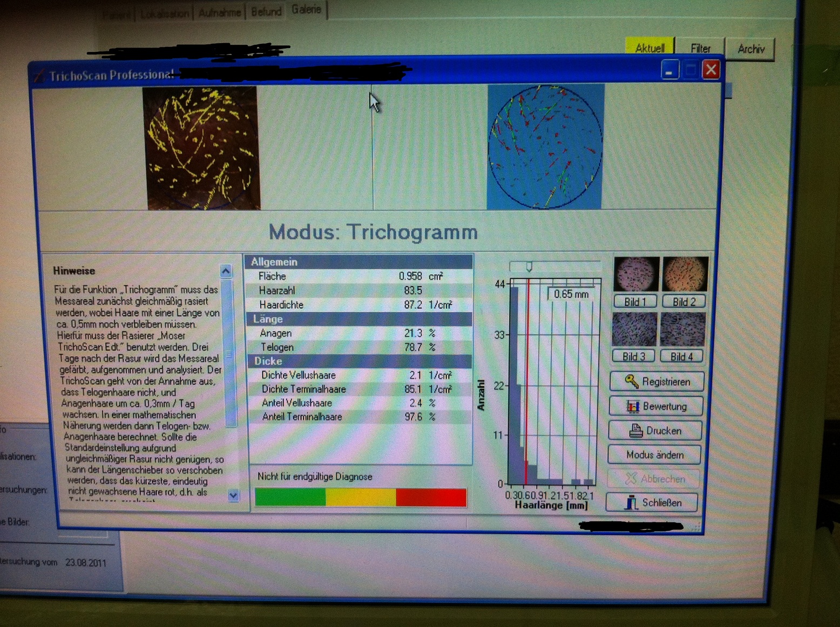Click the key icon on Registrieren
Screen dimensions: 840x627
pyautogui.click(x=631, y=381)
